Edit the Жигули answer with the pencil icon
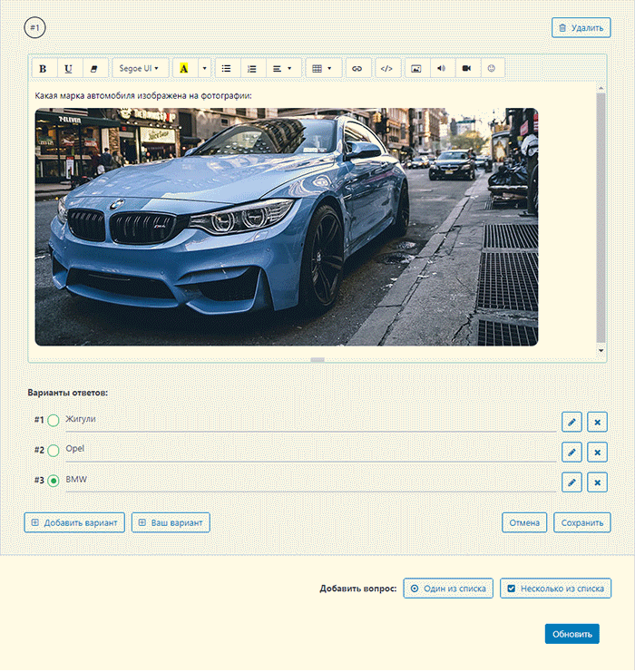This screenshot has height=672, width=635. 571,422
